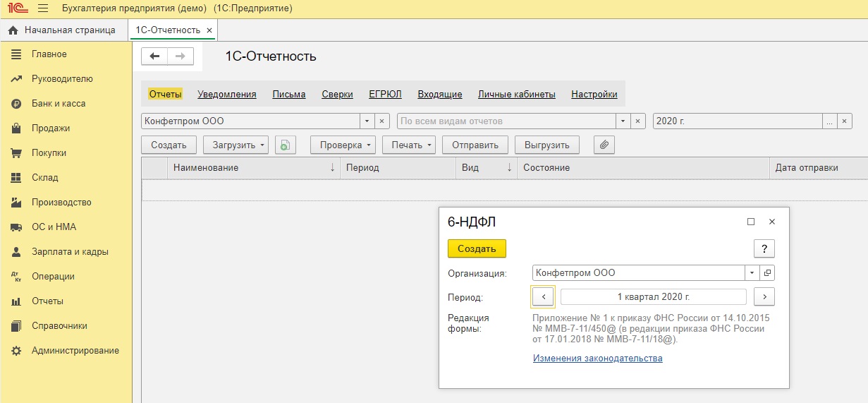
Task: Navigate forward with the right arrow
Action: click(x=180, y=56)
